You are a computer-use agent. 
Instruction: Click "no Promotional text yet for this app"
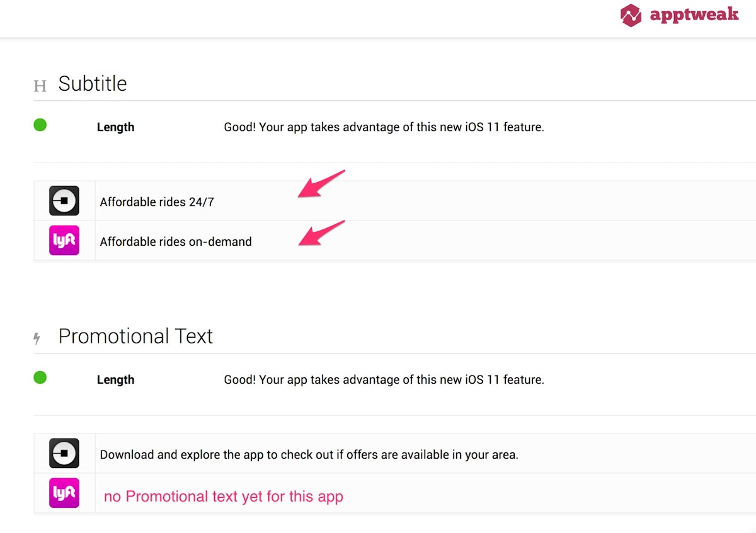[224, 496]
